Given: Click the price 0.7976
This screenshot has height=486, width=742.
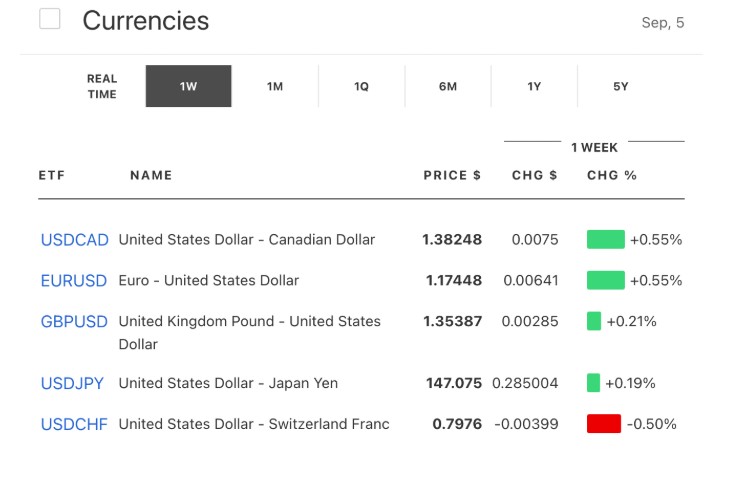Looking at the screenshot, I should click(x=457, y=424).
